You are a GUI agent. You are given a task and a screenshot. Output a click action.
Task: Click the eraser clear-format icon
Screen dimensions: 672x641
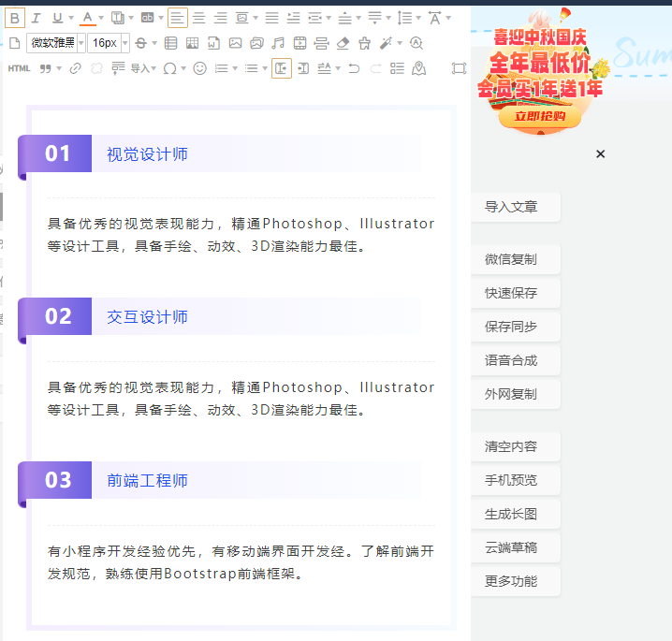342,43
